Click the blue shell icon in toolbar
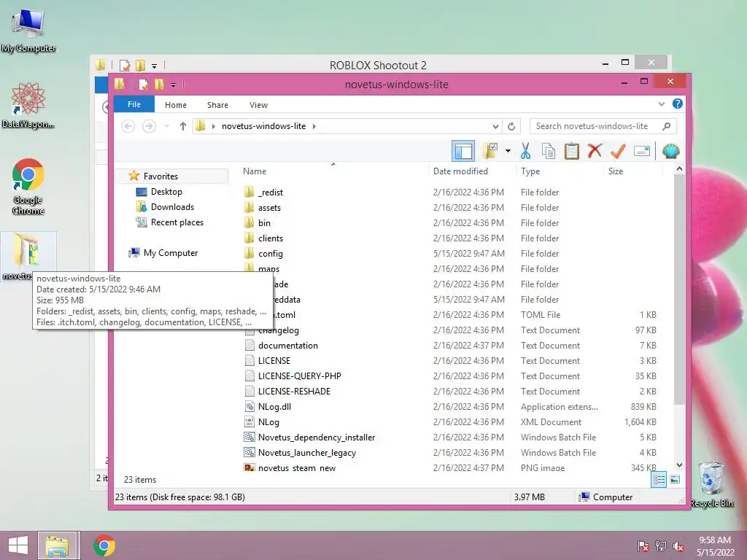Image resolution: width=747 pixels, height=560 pixels. (x=671, y=151)
